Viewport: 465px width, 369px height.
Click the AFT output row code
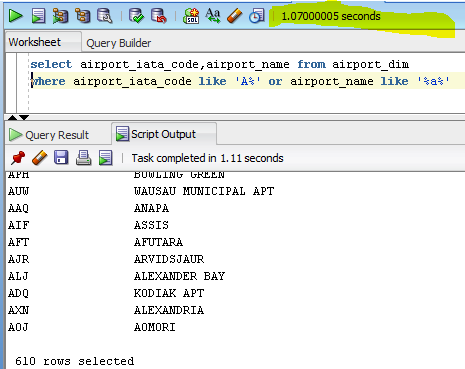click(19, 242)
